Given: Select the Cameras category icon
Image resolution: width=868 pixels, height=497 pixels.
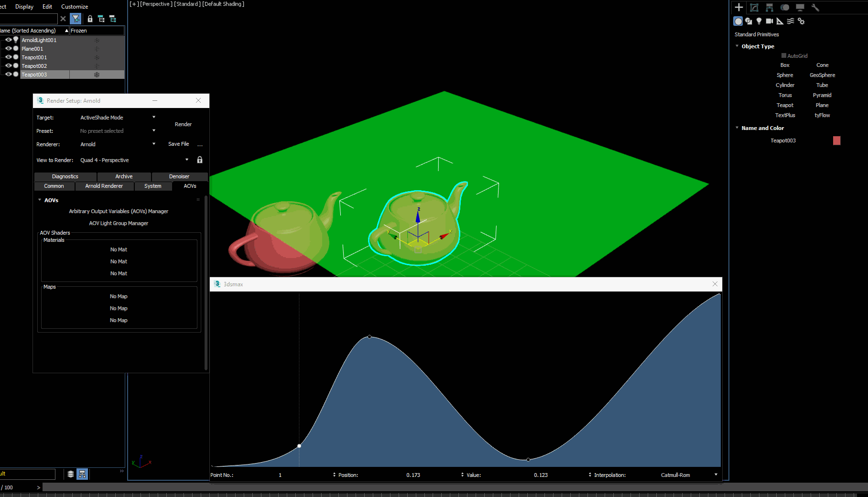Looking at the screenshot, I should (x=770, y=21).
